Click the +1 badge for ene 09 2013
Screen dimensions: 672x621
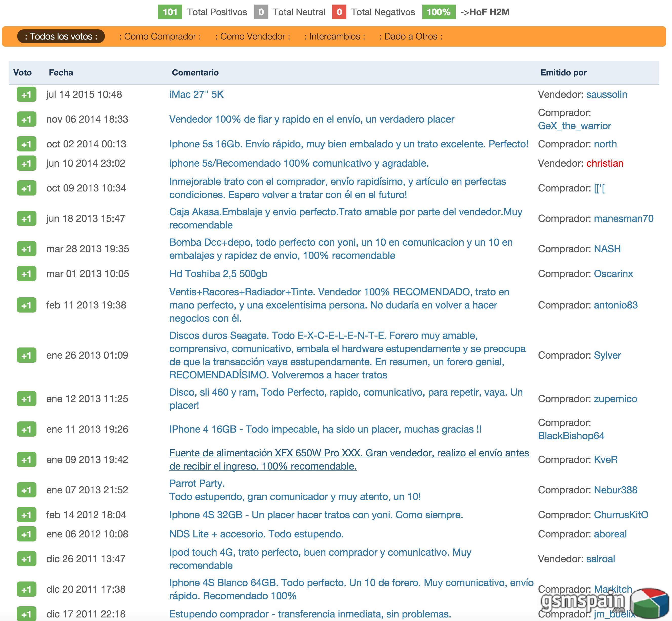point(27,460)
